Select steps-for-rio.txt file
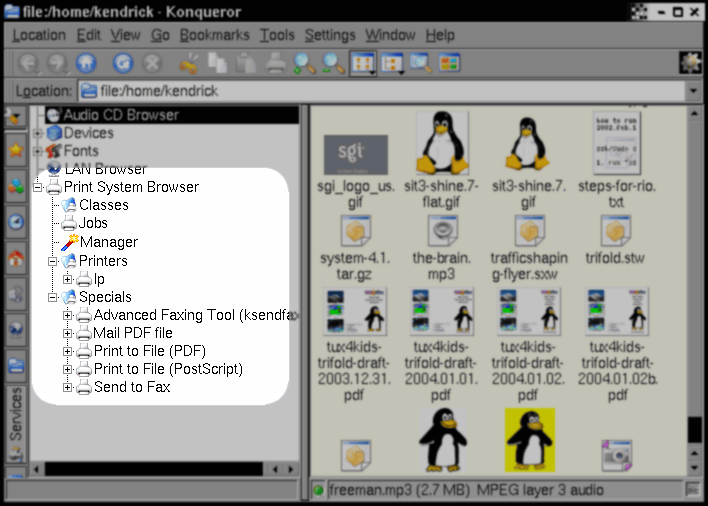 (616, 143)
